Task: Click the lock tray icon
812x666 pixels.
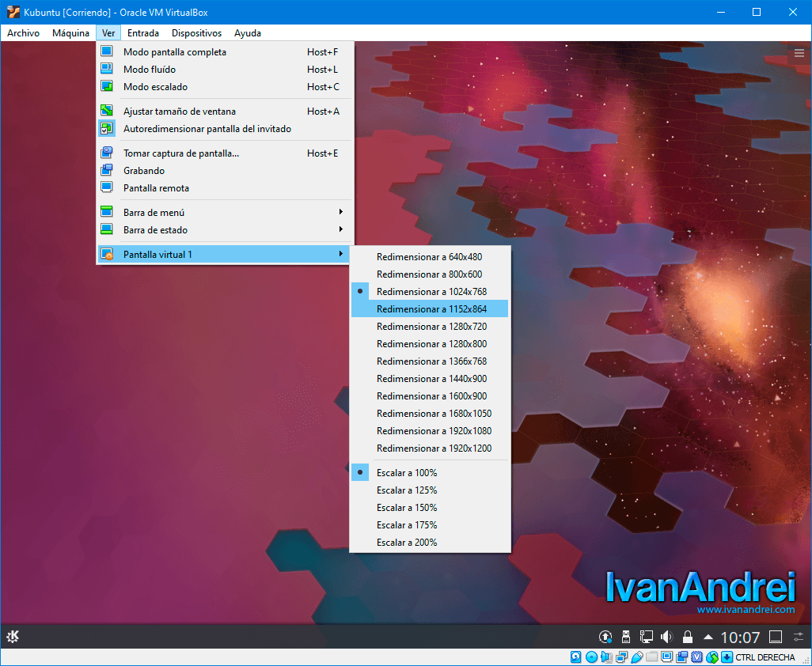Action: tap(688, 637)
